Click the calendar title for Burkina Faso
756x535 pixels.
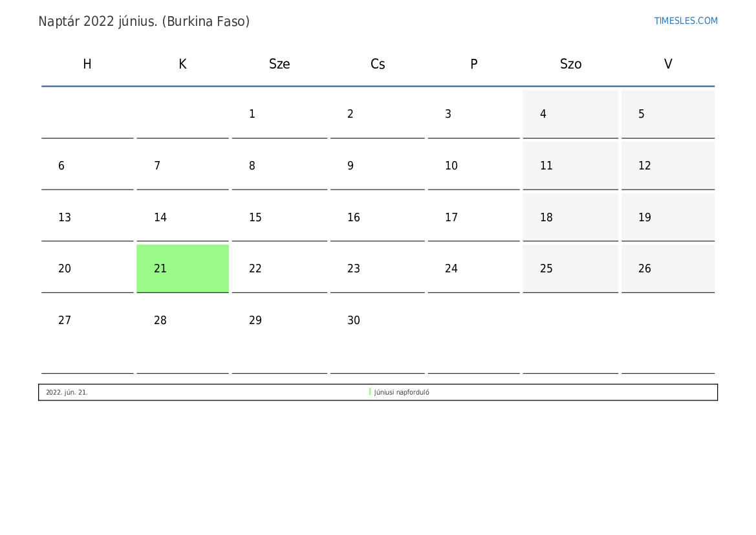point(144,21)
